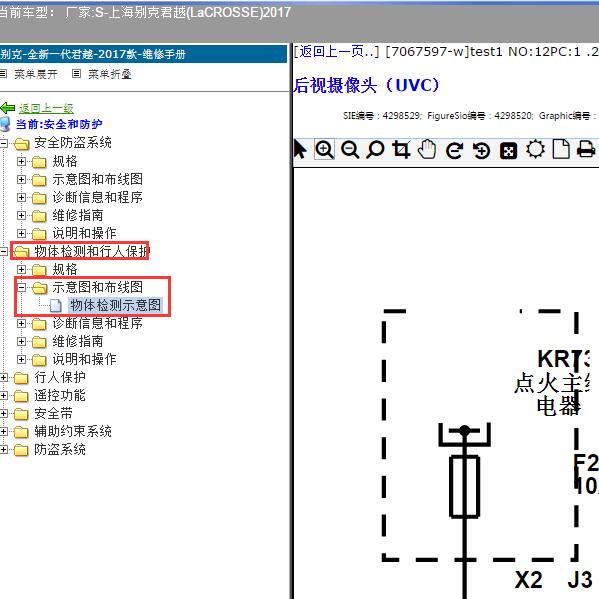
Task: Click the folder icon of 辅助约束系统
Action: pos(21,432)
